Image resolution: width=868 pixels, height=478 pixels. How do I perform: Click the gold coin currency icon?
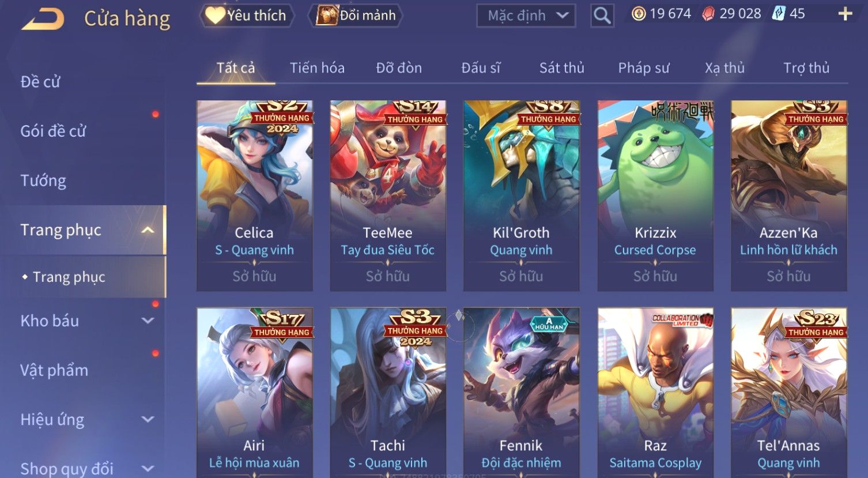coord(639,14)
